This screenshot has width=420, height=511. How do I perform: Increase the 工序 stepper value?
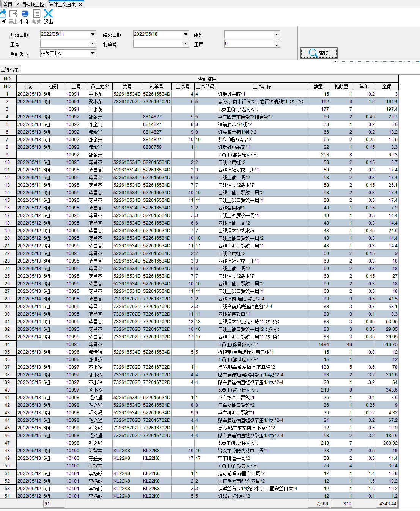[277, 42]
